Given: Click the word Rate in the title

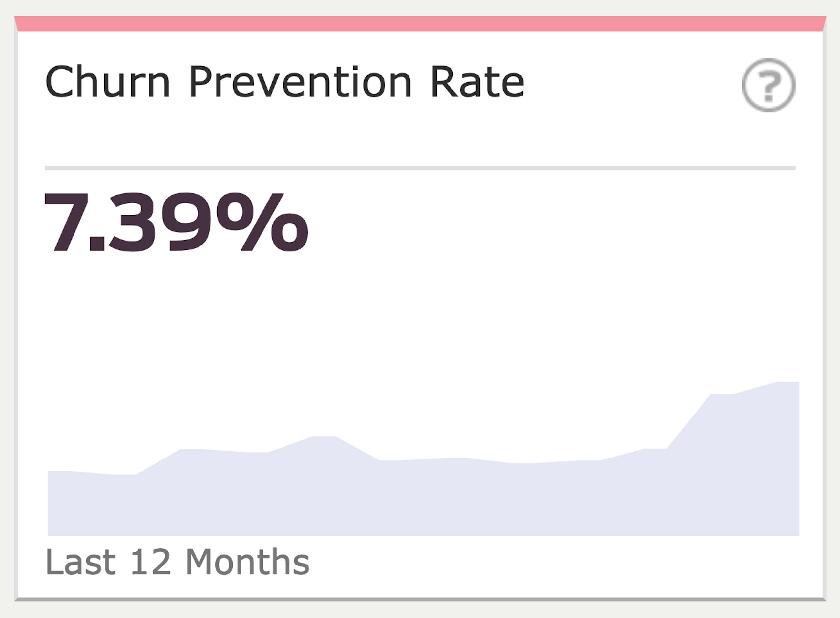Looking at the screenshot, I should pyautogui.click(x=477, y=81).
